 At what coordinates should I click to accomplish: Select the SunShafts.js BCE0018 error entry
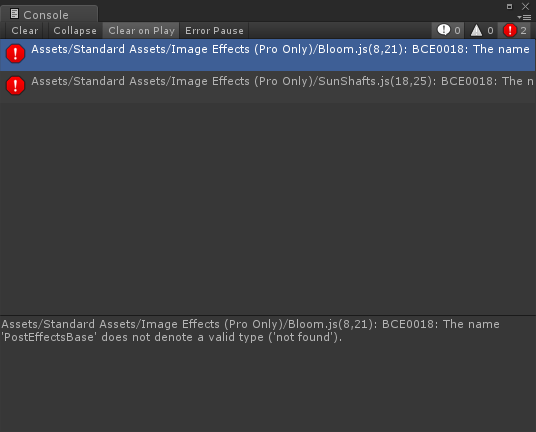coord(268,87)
